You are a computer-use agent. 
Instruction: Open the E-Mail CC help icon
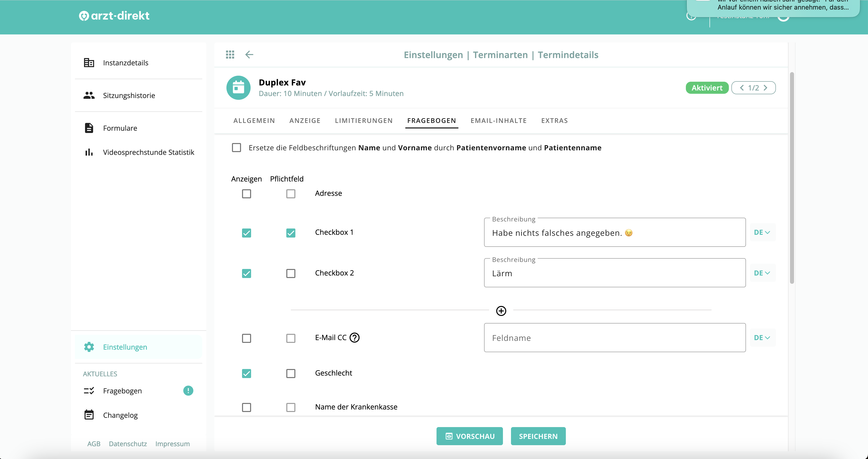coord(354,337)
